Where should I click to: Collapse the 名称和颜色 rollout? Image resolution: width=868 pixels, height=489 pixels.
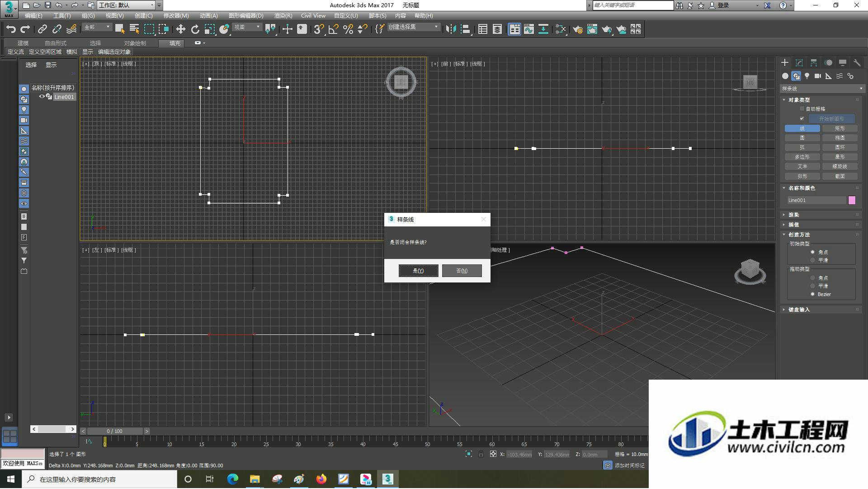[801, 188]
